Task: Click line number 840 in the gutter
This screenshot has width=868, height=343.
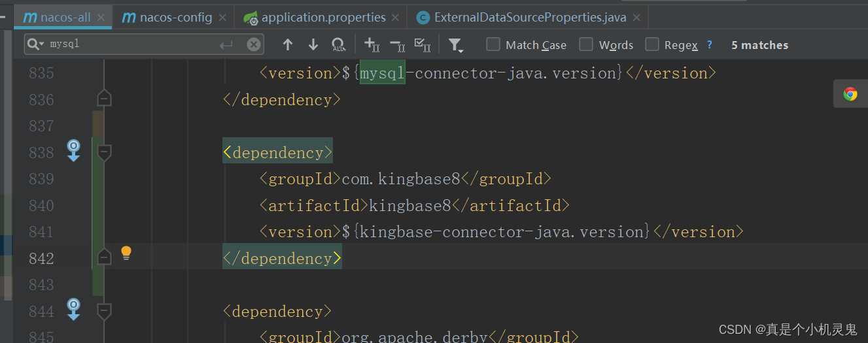Action: coord(41,205)
